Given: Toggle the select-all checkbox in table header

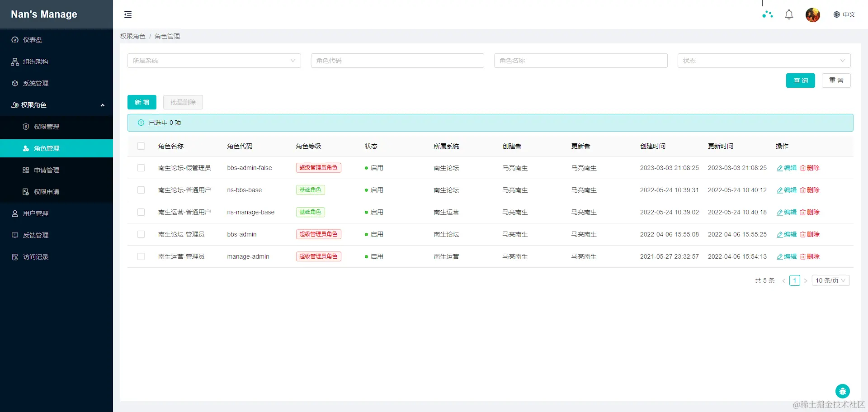Looking at the screenshot, I should click(141, 146).
